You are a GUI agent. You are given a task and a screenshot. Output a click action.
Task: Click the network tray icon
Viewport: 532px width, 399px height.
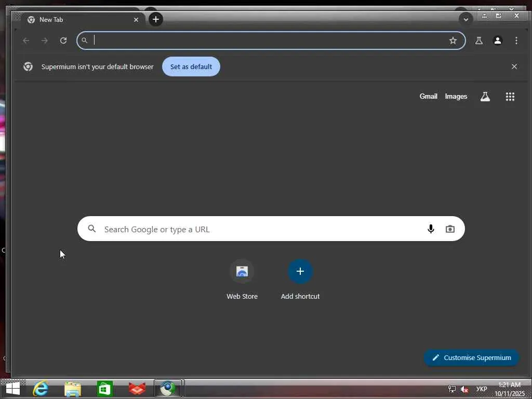pyautogui.click(x=451, y=389)
